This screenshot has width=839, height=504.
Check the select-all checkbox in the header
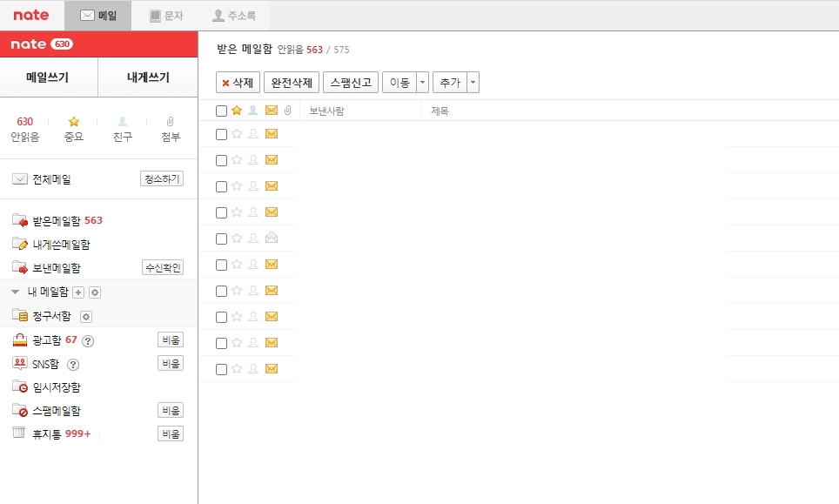coord(221,110)
